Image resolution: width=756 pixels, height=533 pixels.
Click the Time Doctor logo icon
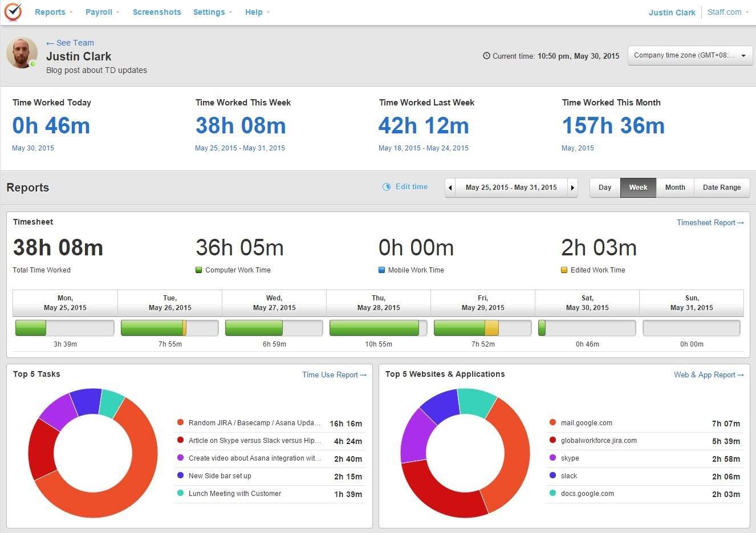(x=13, y=12)
